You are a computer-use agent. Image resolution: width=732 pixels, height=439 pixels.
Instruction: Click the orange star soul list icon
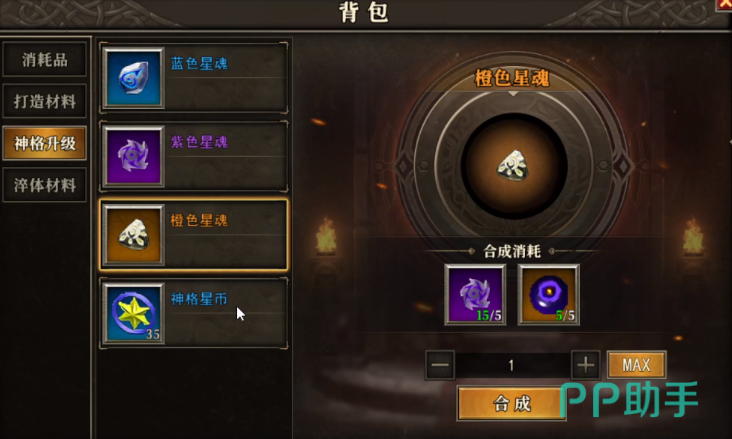[134, 234]
